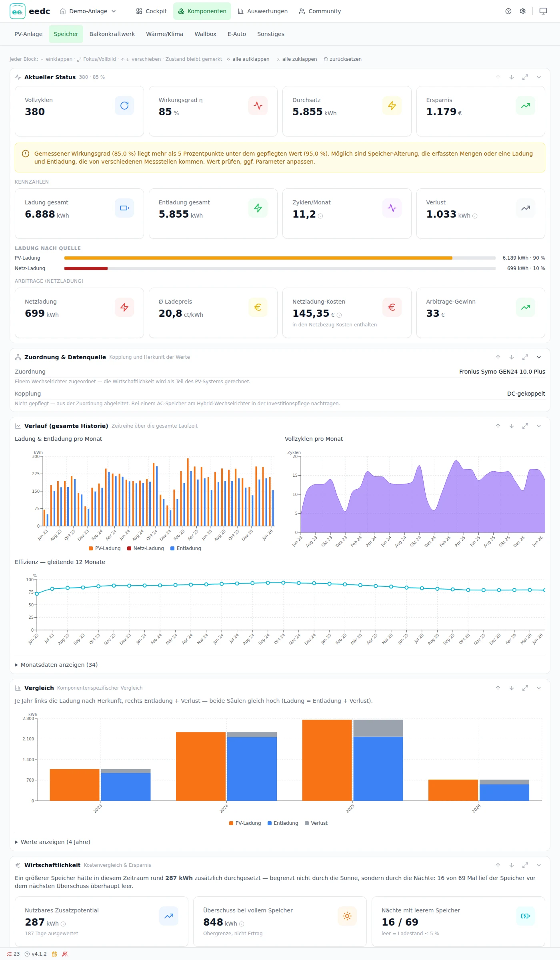Toggle PV-Ladung series in Vergleich legend
Viewport: 560px width, 960px height.
245,823
